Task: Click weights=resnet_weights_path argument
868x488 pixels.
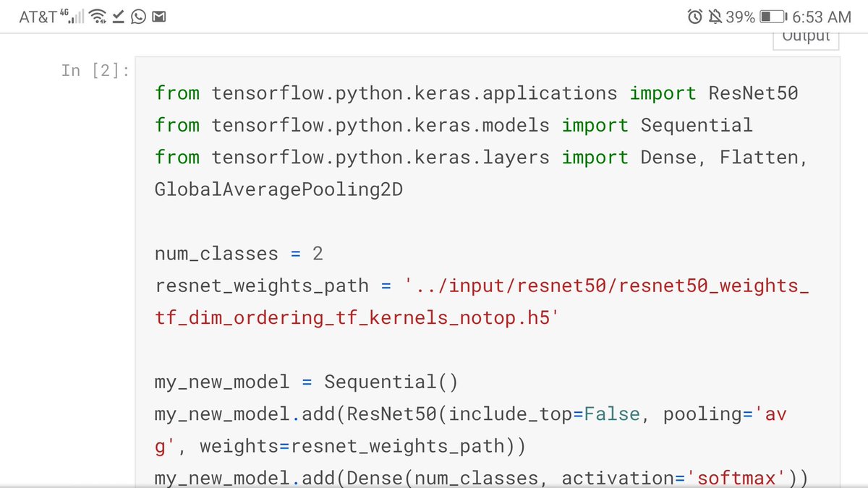Action: pos(358,446)
